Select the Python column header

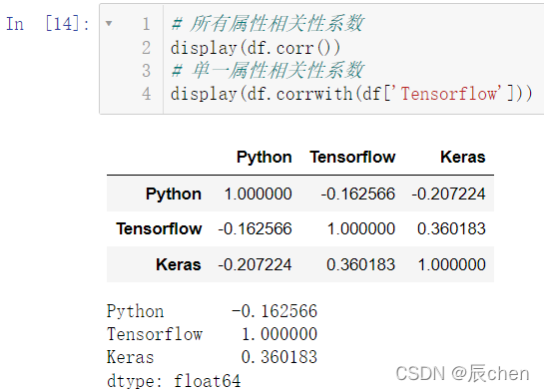click(265, 158)
